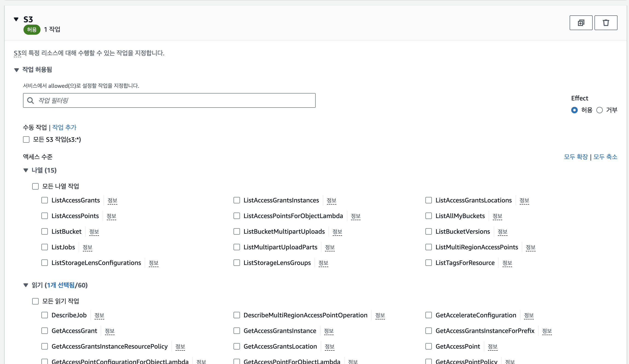Check the ListAccessGrants checkbox
The height and width of the screenshot is (364, 629).
pos(45,200)
